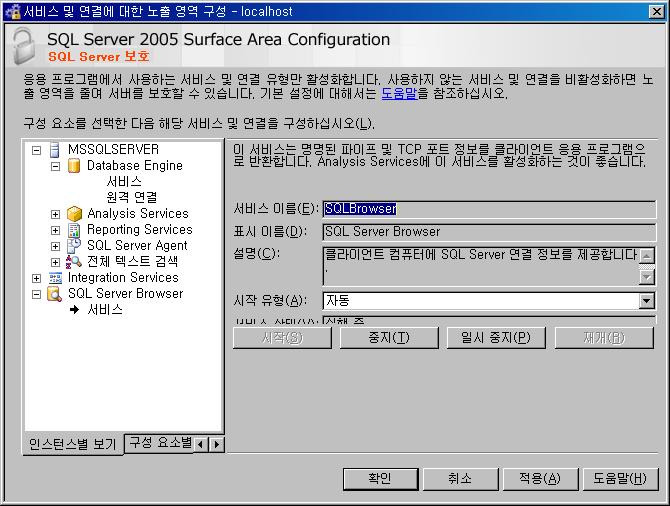670x506 pixels.
Task: Expand the 전체 텍스트 검색 node
Action: coord(56,262)
